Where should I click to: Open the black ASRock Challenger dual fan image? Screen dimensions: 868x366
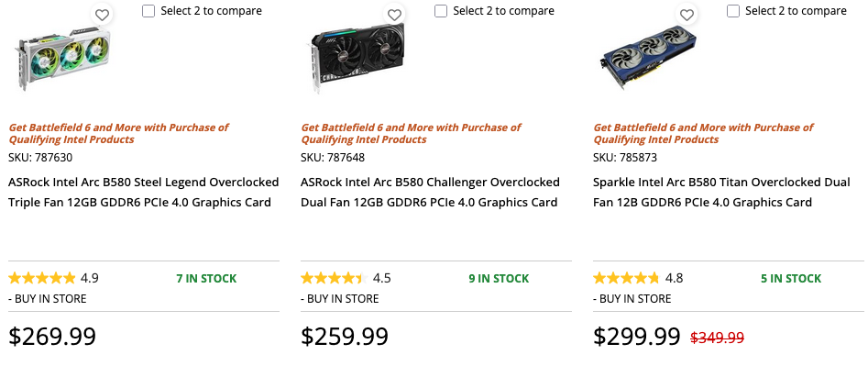pyautogui.click(x=357, y=58)
